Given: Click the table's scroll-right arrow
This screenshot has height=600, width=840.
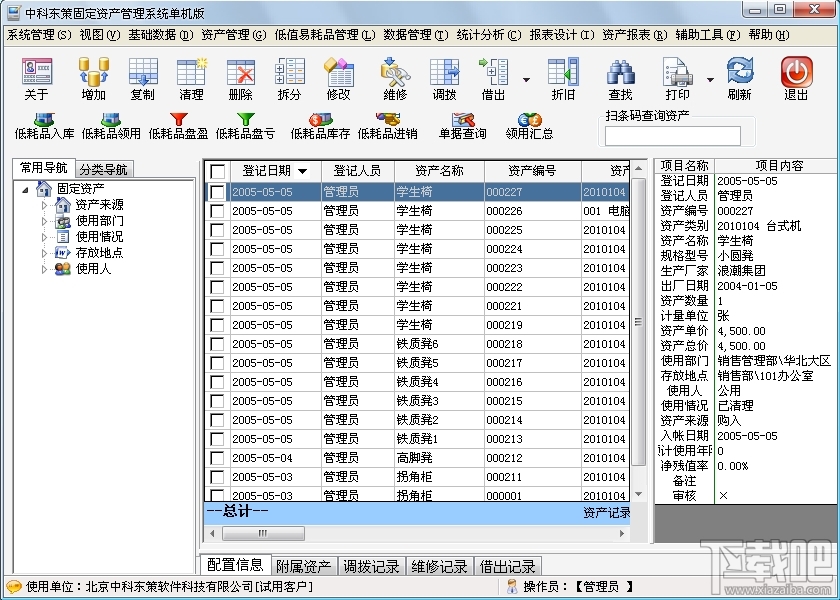Looking at the screenshot, I should [x=622, y=533].
